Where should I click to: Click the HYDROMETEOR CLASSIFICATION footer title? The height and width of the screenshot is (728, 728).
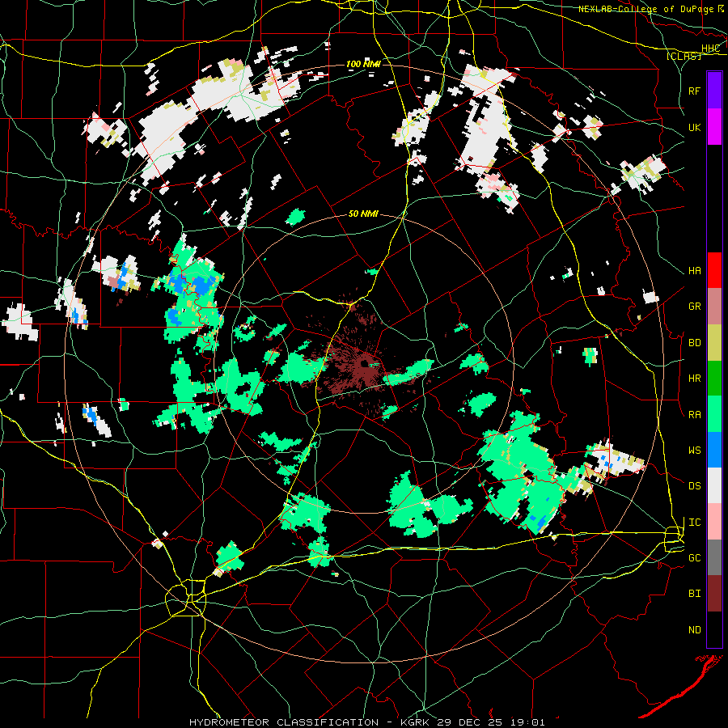coord(284,722)
